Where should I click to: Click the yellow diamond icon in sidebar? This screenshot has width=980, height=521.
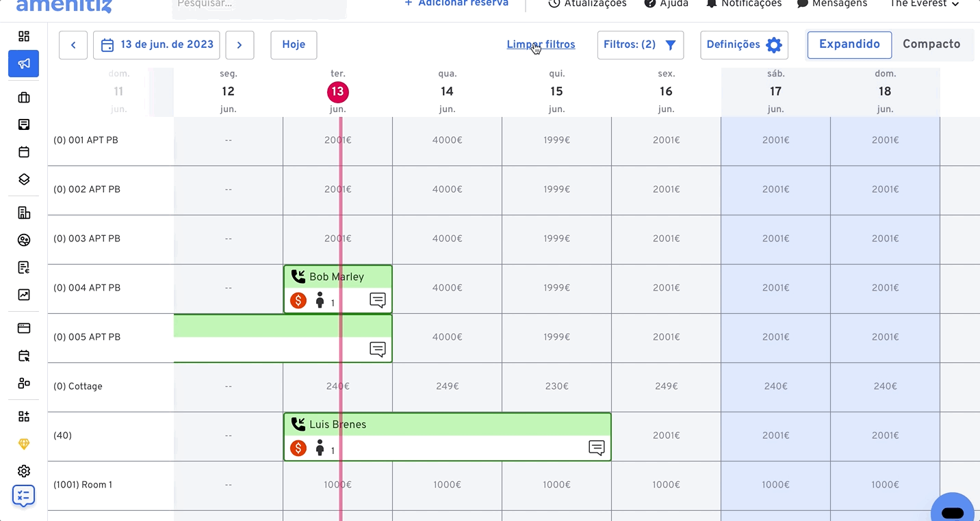(24, 444)
